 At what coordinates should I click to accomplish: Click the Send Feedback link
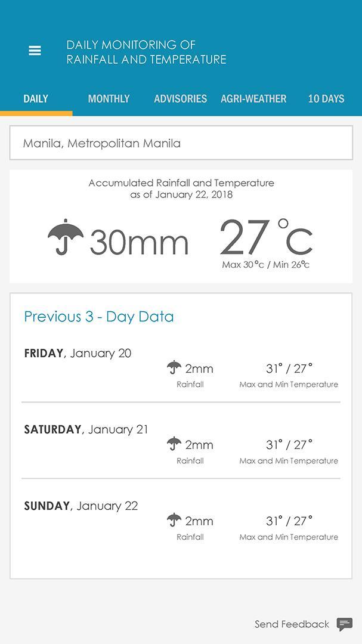click(x=292, y=624)
